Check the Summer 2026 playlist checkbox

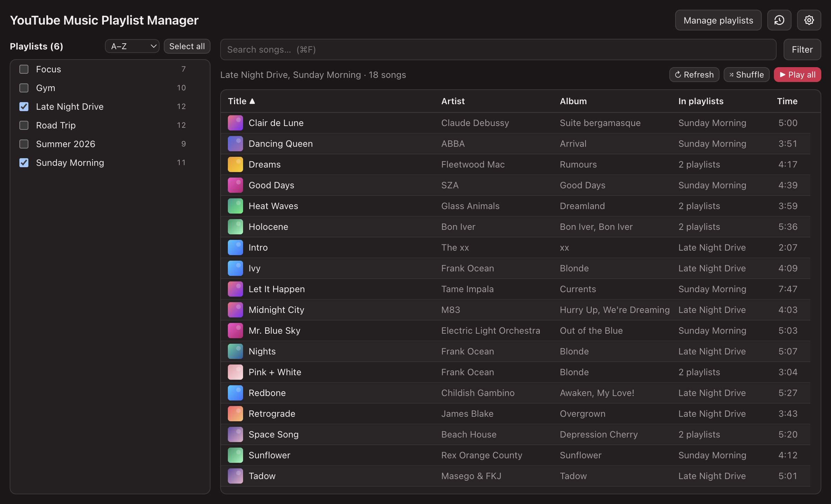click(24, 144)
